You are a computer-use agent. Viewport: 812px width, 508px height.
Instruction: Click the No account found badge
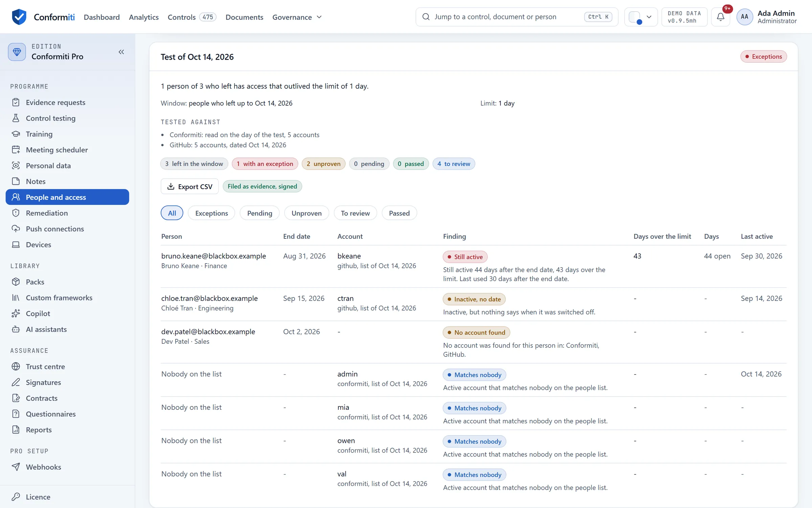coord(476,333)
